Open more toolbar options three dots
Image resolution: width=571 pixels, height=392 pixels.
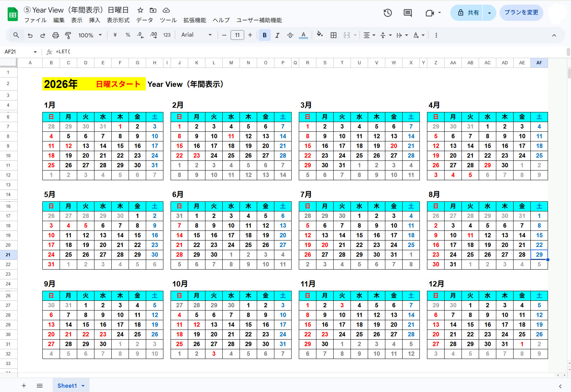(436, 35)
